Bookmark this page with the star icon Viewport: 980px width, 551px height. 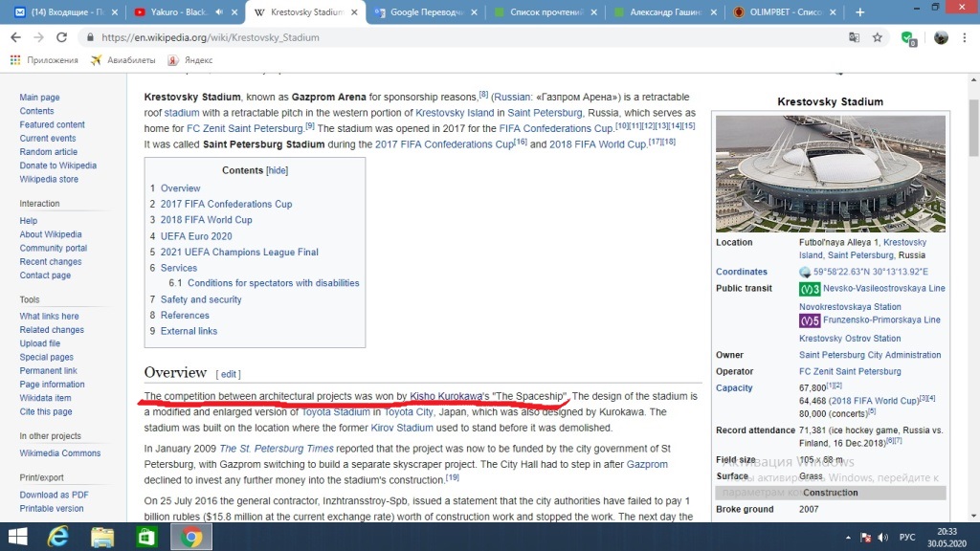coord(878,37)
